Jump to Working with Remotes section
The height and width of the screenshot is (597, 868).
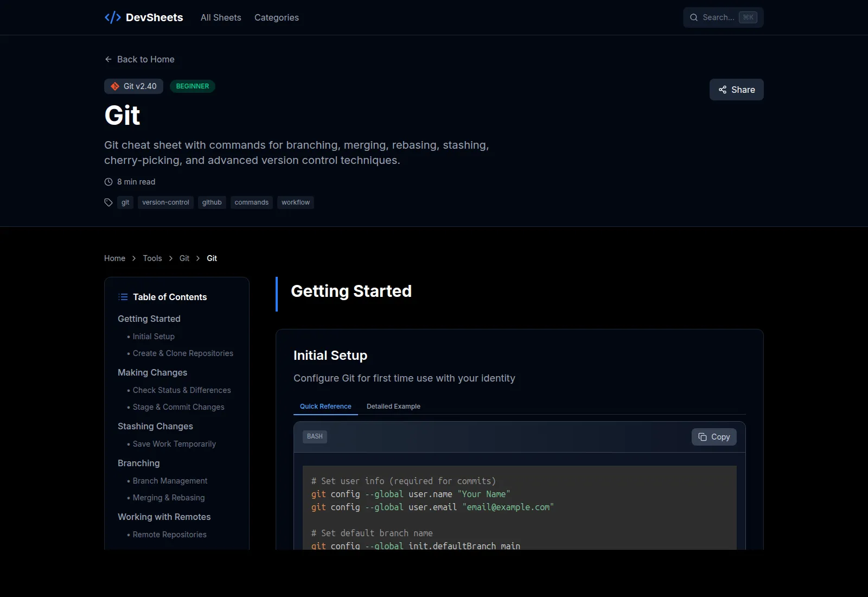164,517
